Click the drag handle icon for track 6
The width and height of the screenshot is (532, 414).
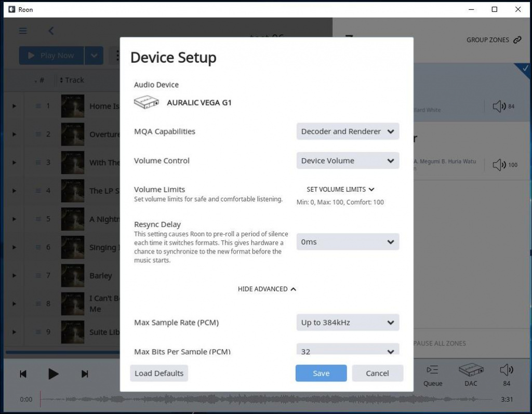(38, 247)
